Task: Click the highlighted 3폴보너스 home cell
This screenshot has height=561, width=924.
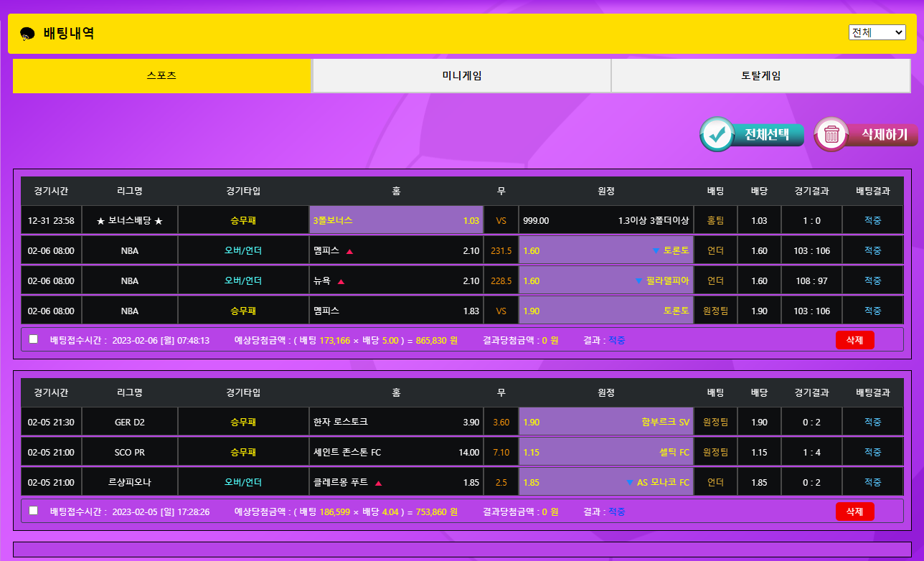Action: point(396,220)
